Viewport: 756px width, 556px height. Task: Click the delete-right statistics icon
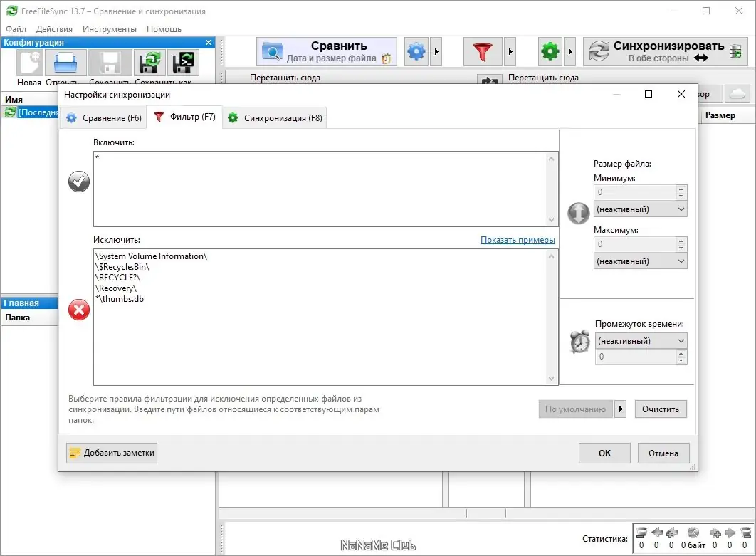coord(745,533)
